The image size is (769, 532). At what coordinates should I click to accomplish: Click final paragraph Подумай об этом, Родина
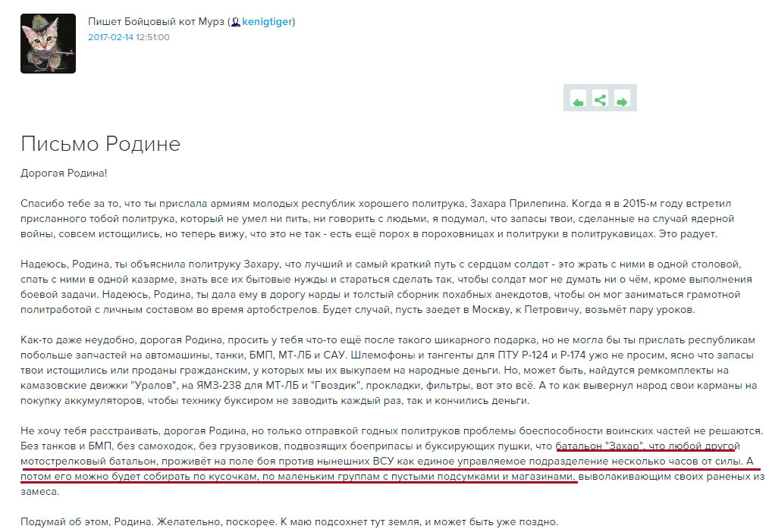click(x=288, y=522)
